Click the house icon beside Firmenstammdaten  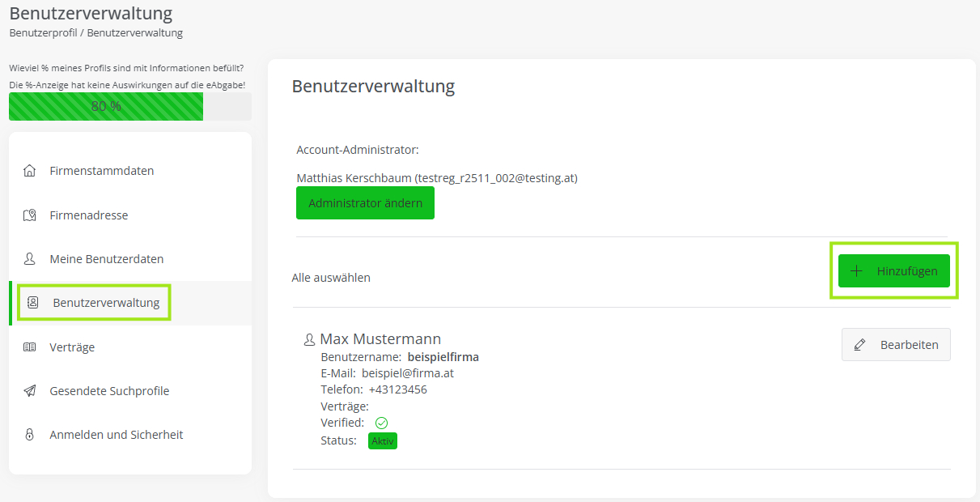click(x=30, y=171)
